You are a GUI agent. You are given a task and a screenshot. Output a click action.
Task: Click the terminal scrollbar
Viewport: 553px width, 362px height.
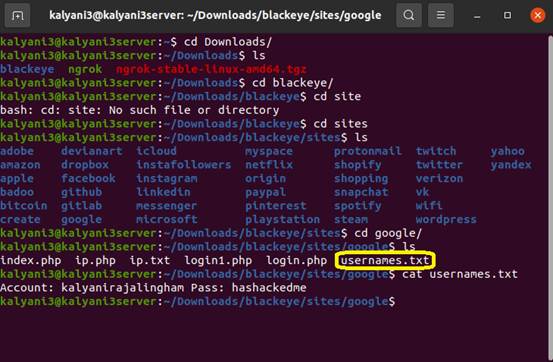point(550,198)
